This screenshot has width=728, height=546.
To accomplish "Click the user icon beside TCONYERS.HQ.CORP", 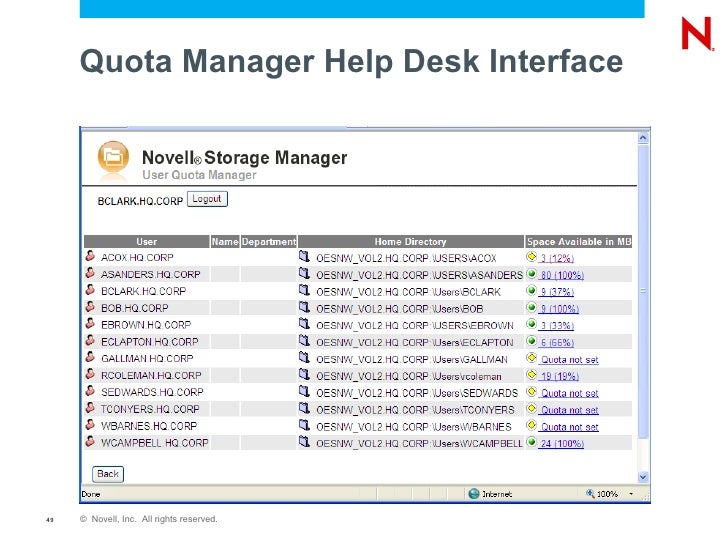I will tap(90, 408).
